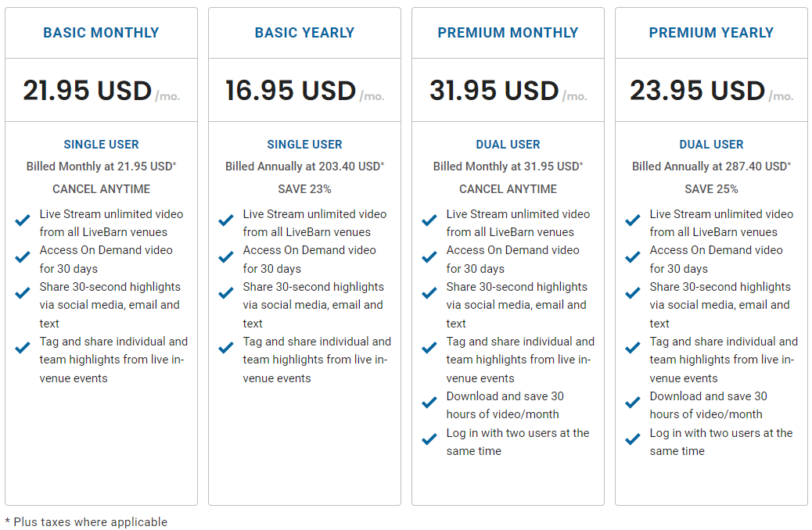Click Save 25% text in Premium Yearly
The image size is (812, 530).
711,189
